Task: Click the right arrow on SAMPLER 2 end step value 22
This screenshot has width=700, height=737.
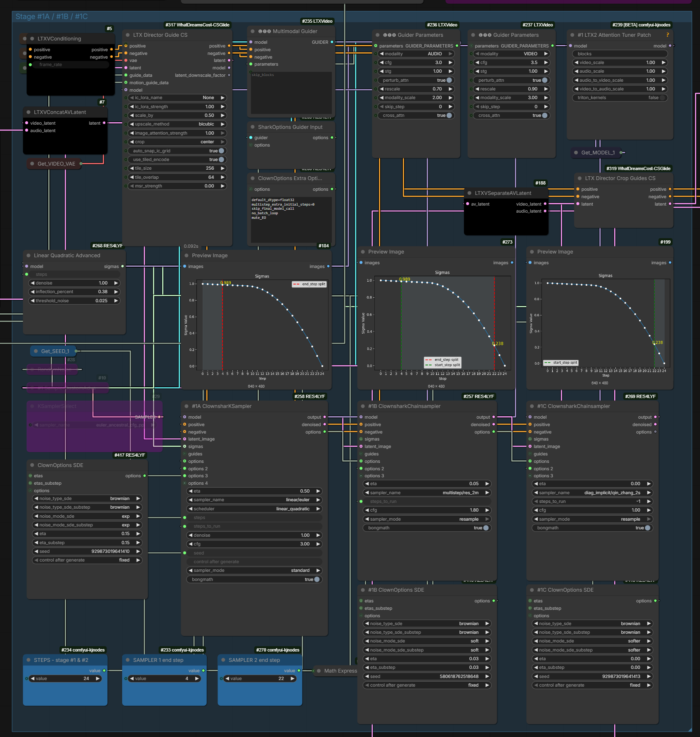Action: click(293, 678)
